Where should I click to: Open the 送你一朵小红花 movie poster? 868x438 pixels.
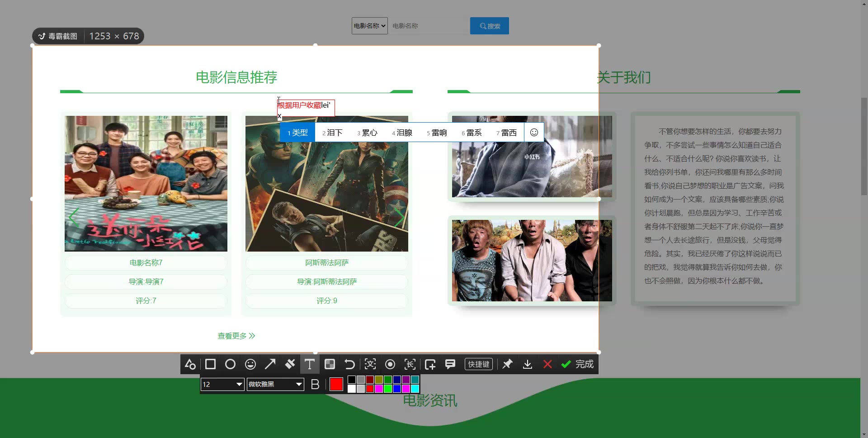pyautogui.click(x=146, y=183)
